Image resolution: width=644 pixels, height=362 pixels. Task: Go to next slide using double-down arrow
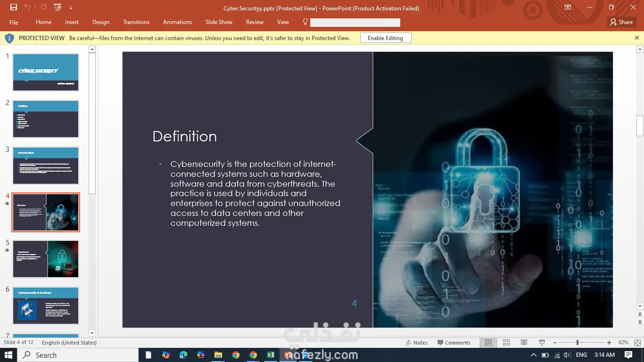pos(640,322)
